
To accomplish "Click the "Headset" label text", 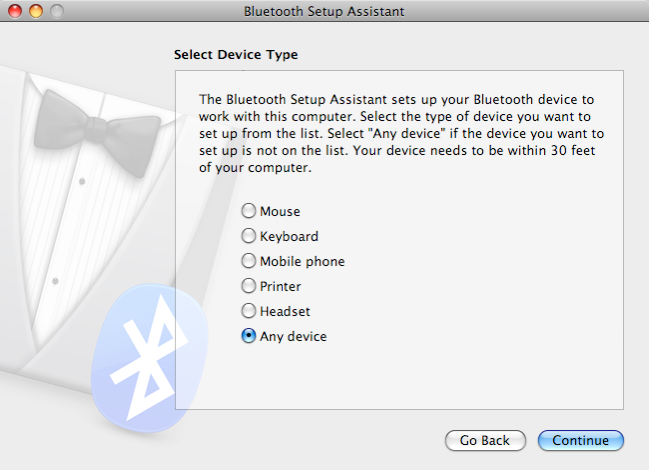I will point(285,311).
